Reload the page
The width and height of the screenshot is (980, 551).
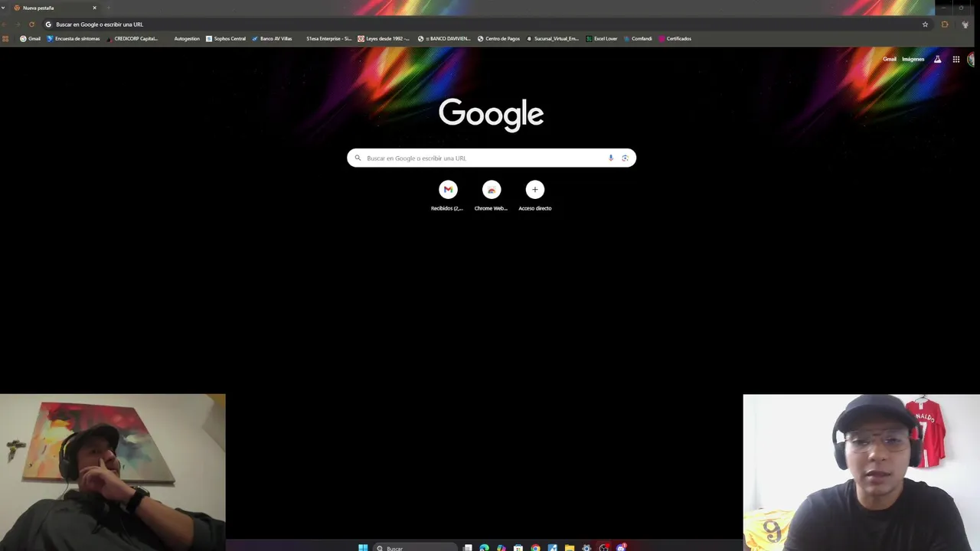pos(31,24)
